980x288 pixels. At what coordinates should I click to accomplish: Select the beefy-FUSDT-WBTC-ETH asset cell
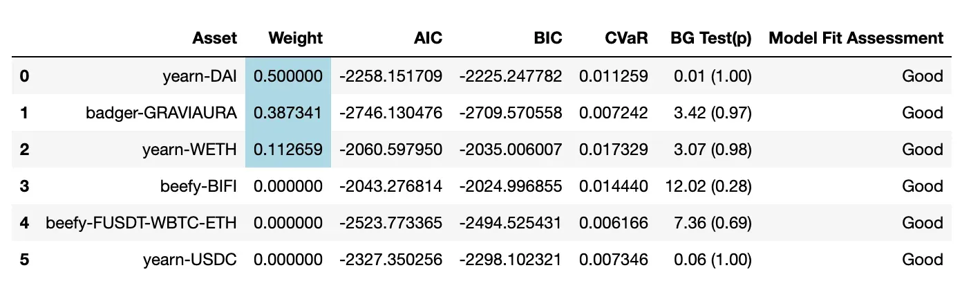pyautogui.click(x=142, y=222)
